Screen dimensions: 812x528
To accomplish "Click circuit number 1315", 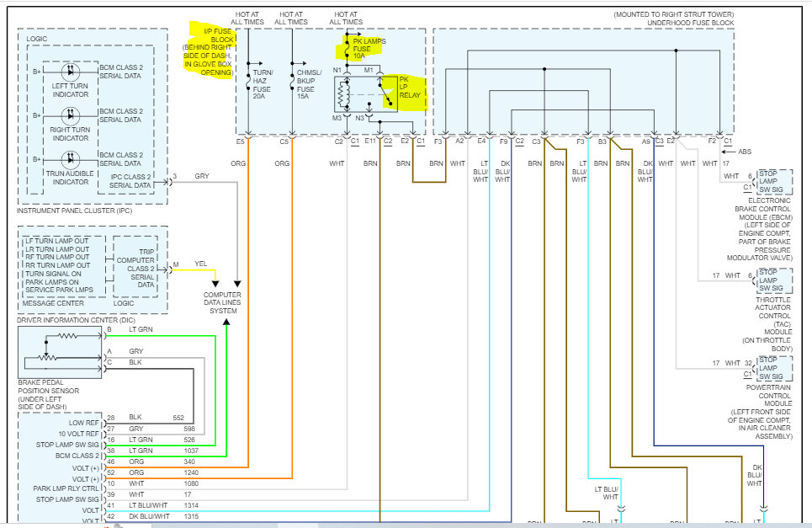I will point(191,516).
